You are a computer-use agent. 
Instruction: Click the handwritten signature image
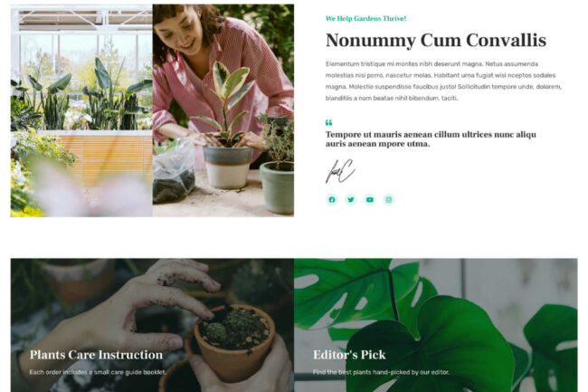click(x=340, y=171)
